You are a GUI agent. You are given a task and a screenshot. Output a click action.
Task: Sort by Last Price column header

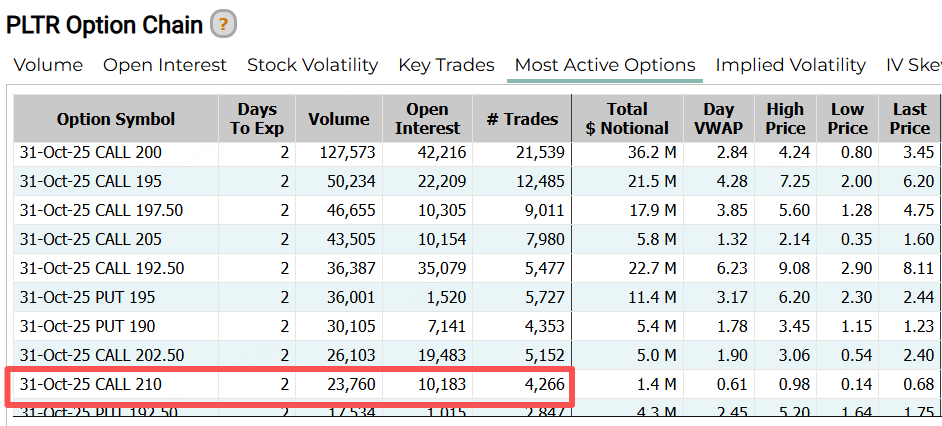pyautogui.click(x=909, y=119)
